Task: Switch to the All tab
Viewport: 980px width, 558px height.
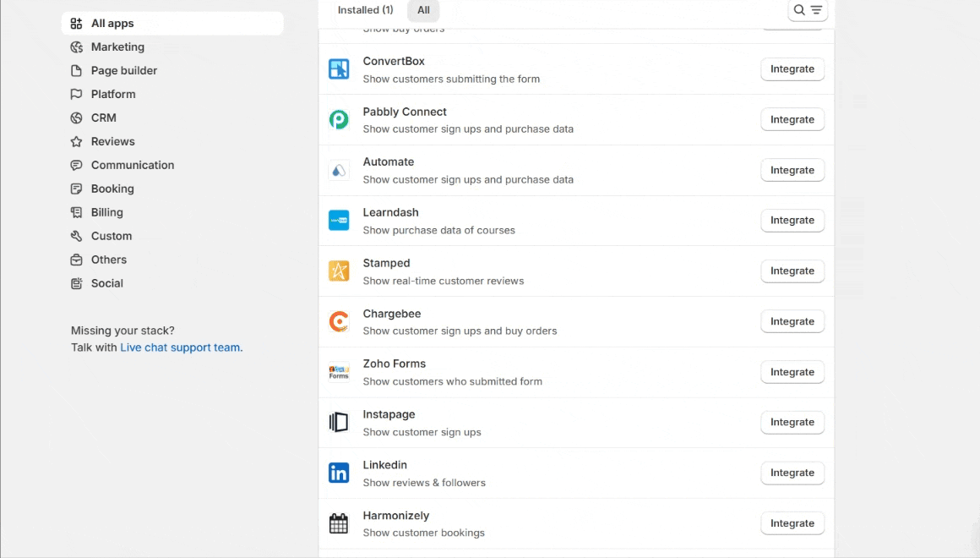Action: (x=423, y=10)
